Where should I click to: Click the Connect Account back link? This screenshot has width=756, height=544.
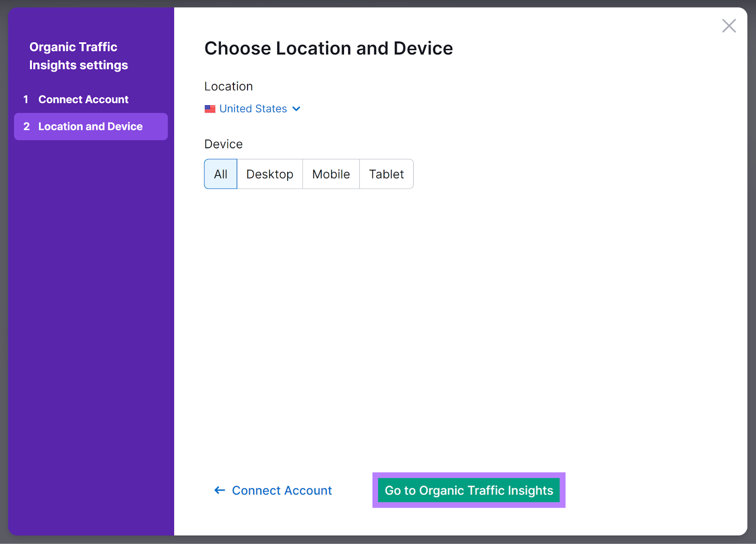click(282, 490)
